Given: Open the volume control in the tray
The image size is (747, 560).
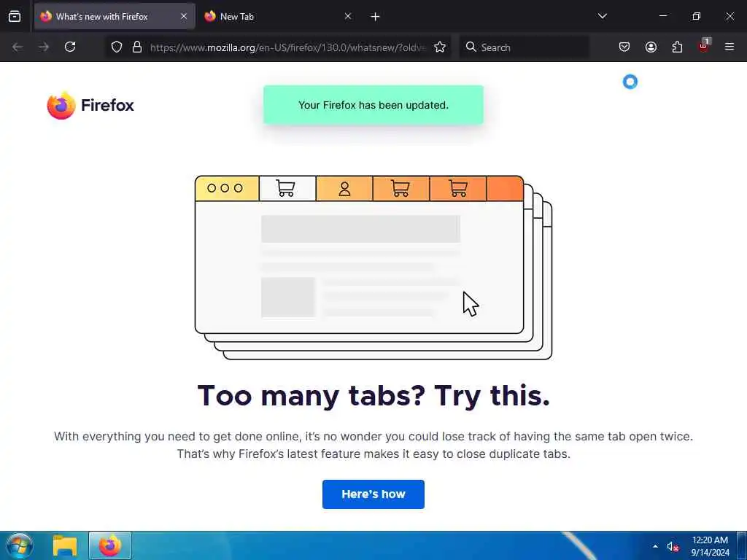Looking at the screenshot, I should coord(672,547).
